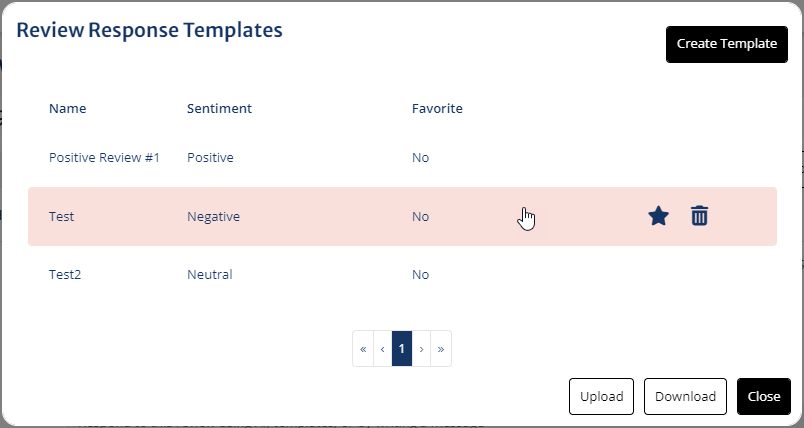
Task: Open the Test template row name
Action: click(62, 216)
